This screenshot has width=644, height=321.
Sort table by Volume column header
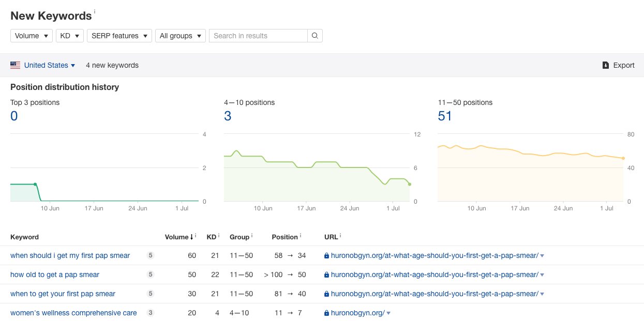(176, 237)
